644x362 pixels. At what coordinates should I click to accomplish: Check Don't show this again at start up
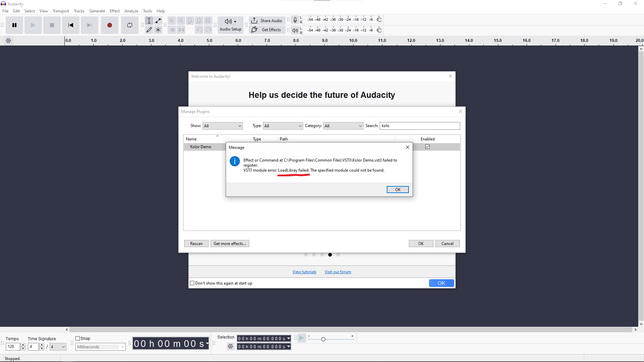point(192,283)
